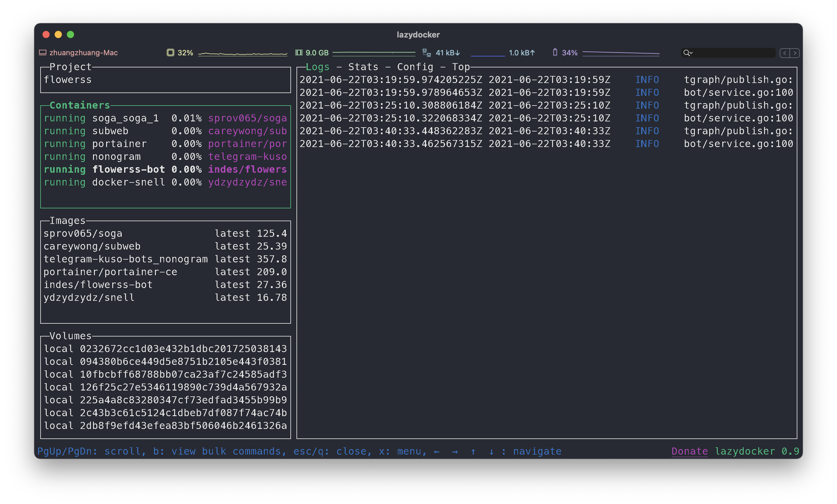Select the volume starting with 2db8f9efd43e
837x504 pixels.
[165, 426]
